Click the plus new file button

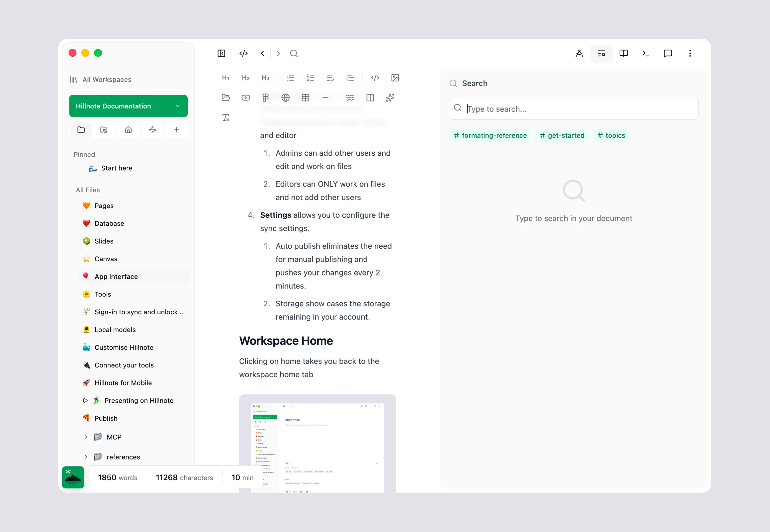[x=177, y=130]
